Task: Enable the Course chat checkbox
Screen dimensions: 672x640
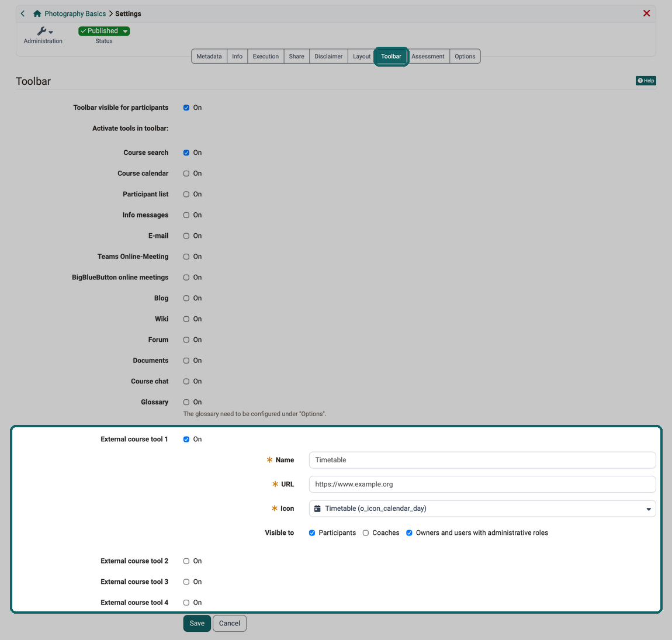Action: pyautogui.click(x=186, y=382)
